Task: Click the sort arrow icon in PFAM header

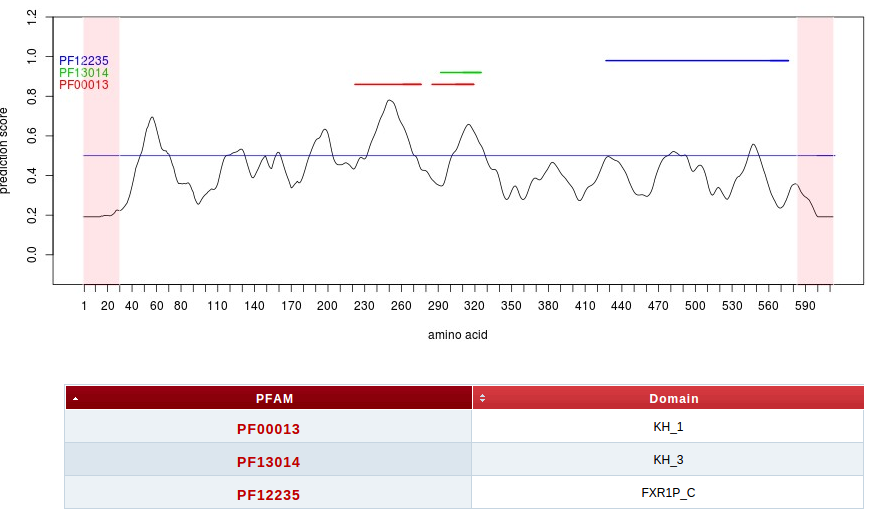Action: pyautogui.click(x=77, y=398)
